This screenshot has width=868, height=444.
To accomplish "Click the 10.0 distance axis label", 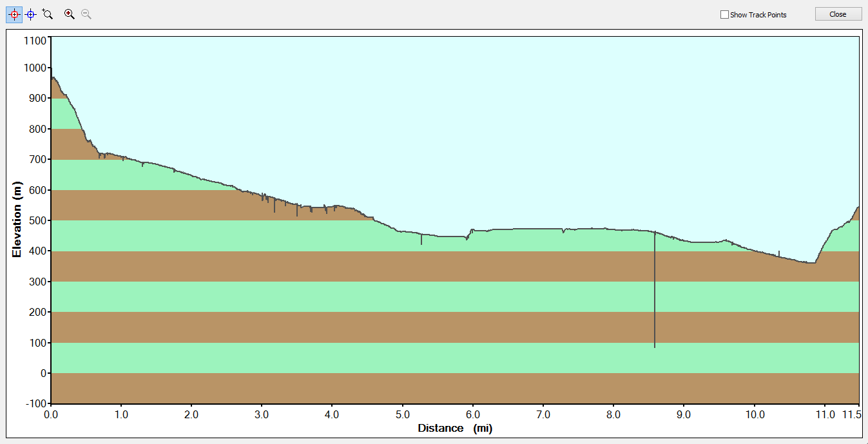I will point(755,414).
